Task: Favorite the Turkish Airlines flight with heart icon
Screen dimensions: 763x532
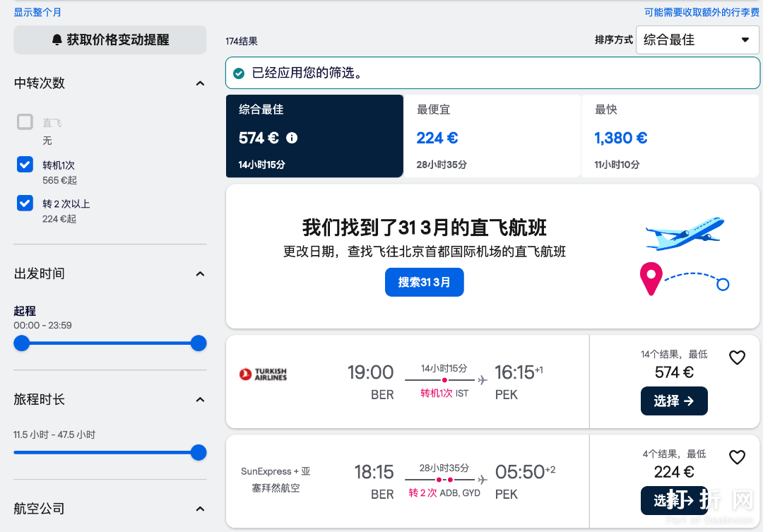Action: point(737,357)
